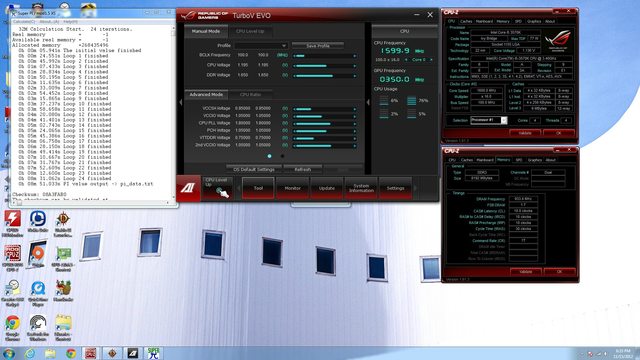The height and width of the screenshot is (360, 640).
Task: Click Internet Explorer taskbar icon
Action: tap(29, 353)
